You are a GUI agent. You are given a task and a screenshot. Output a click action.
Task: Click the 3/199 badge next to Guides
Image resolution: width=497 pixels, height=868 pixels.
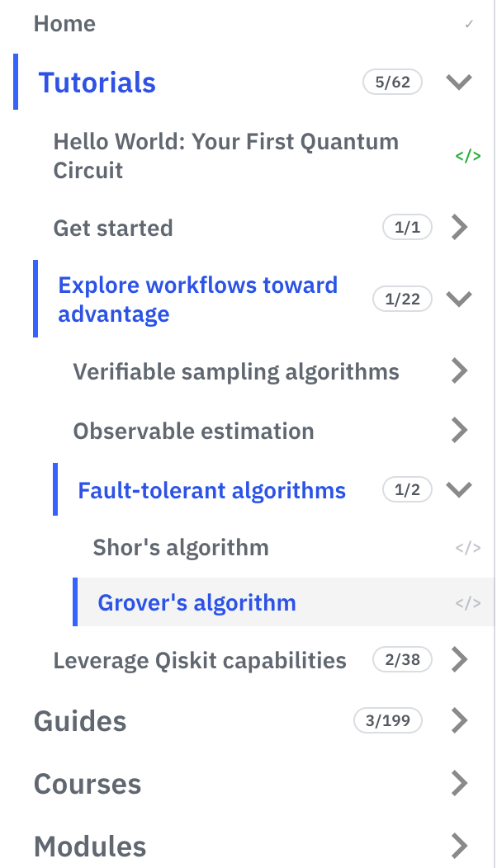388,720
